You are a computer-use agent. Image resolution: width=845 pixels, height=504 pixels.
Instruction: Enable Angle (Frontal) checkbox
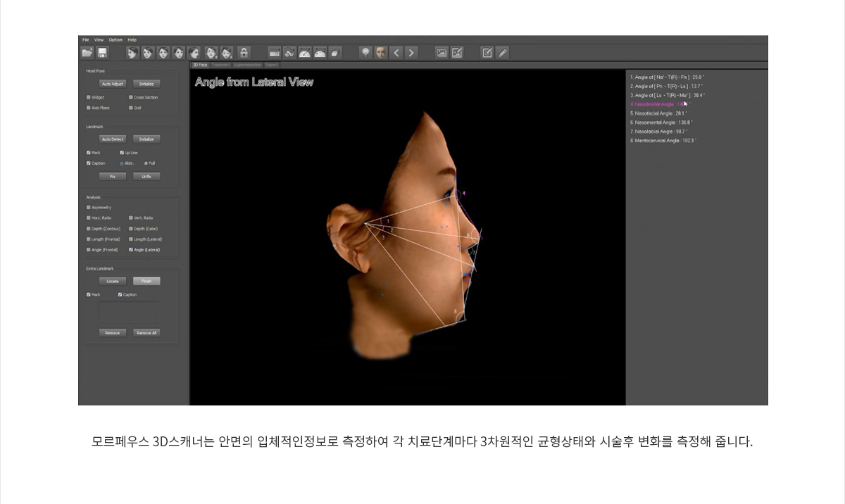[x=88, y=249]
